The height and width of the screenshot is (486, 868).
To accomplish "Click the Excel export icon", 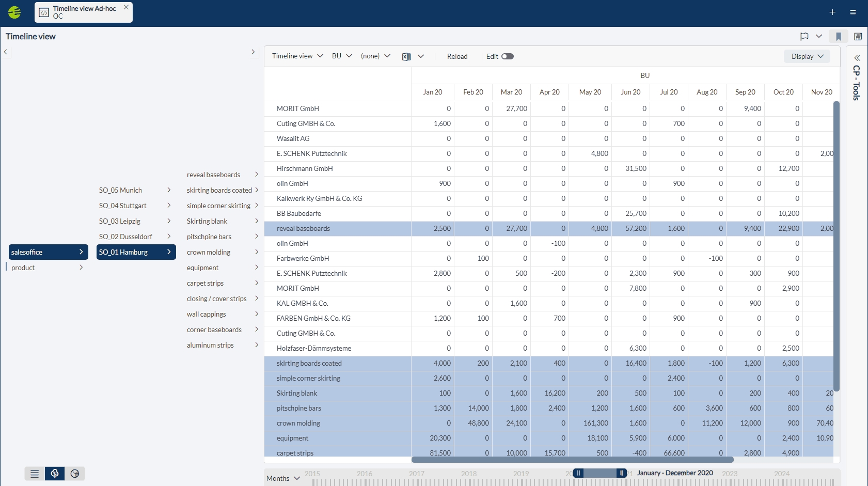I will [406, 56].
